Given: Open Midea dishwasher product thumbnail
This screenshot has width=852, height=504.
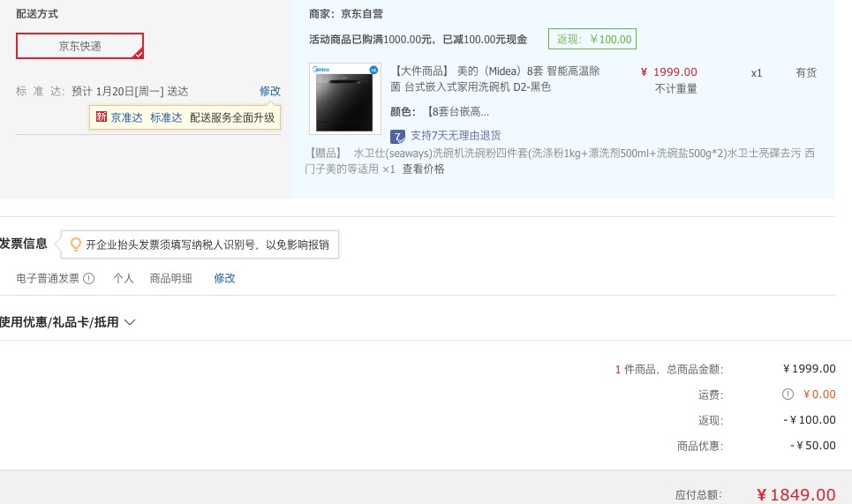Looking at the screenshot, I should (x=345, y=99).
